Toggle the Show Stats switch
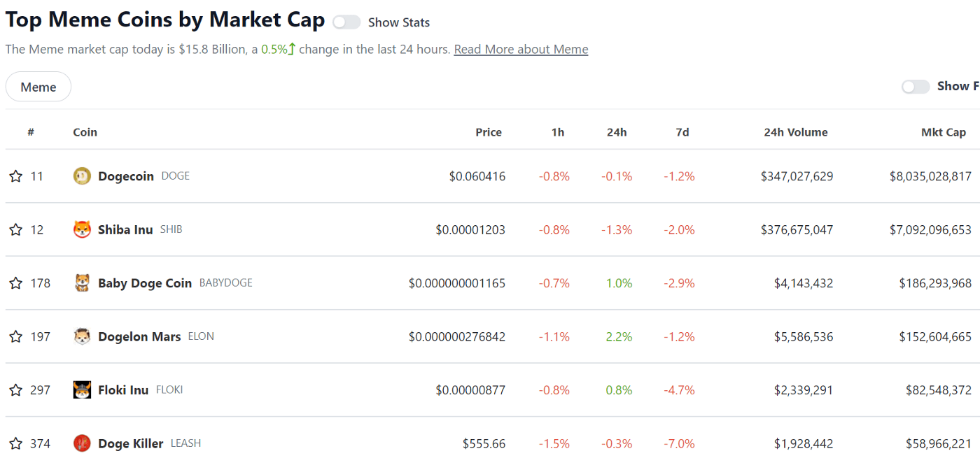 [x=346, y=22]
